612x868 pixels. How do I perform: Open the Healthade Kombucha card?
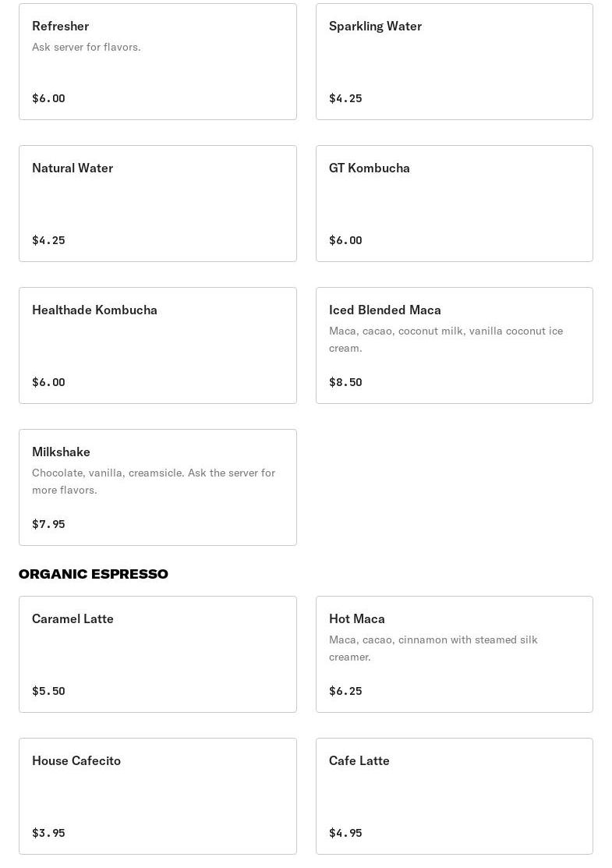157,345
